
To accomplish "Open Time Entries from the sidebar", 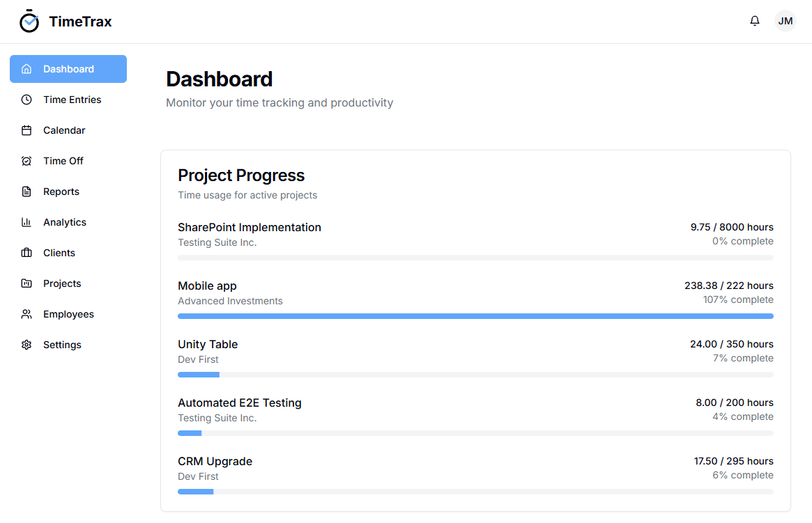I will tap(68, 100).
